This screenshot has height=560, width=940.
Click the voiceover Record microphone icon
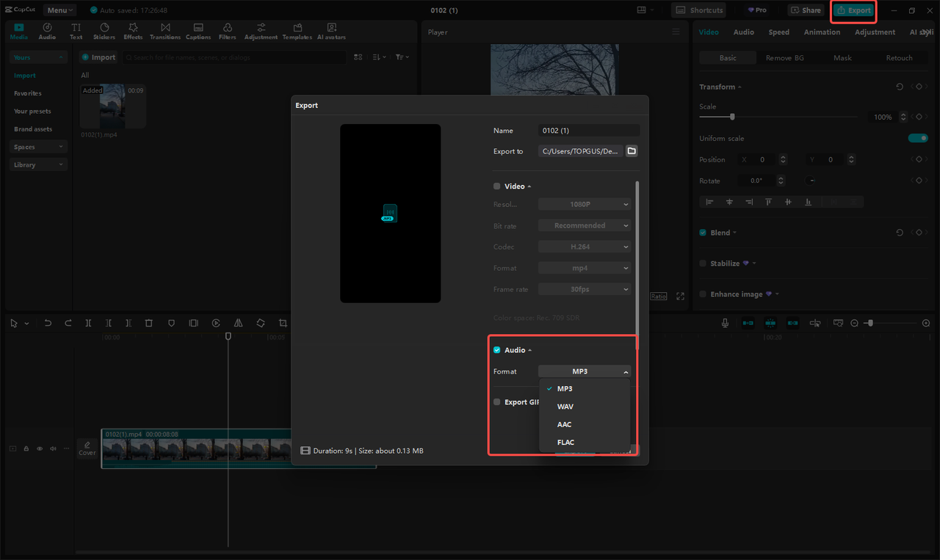[725, 323]
